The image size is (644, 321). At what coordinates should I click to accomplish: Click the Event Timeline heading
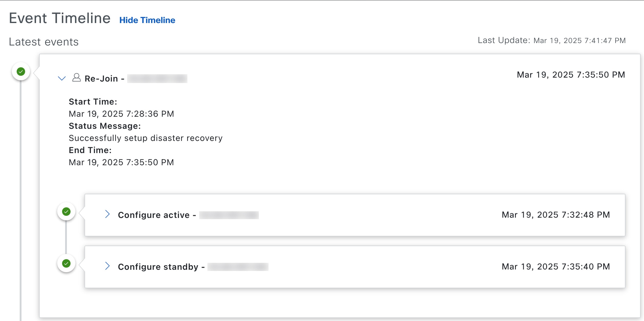coord(60,18)
